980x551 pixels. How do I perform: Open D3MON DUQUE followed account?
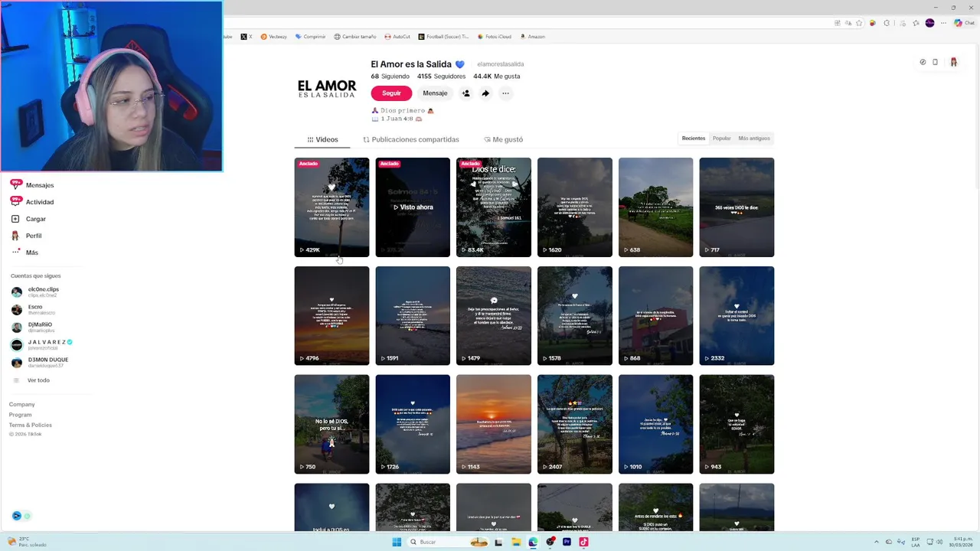click(x=40, y=362)
